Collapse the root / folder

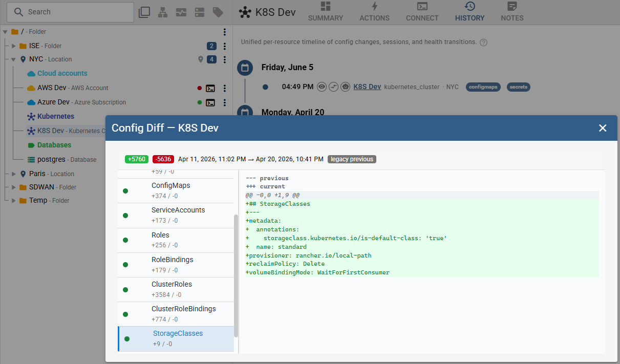pyautogui.click(x=5, y=32)
